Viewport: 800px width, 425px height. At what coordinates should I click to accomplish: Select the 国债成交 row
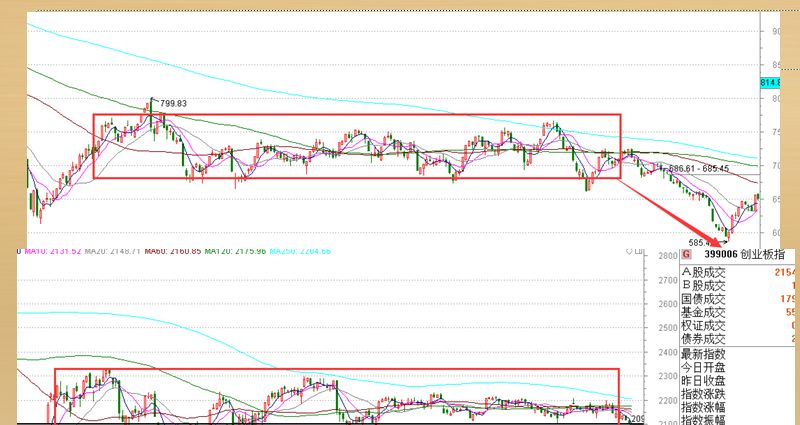(x=738, y=299)
